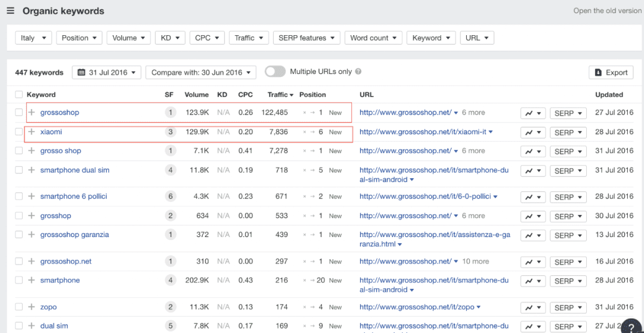Check the checkbox for grossoshop garanzia row
The height and width of the screenshot is (333, 644).
pos(19,235)
